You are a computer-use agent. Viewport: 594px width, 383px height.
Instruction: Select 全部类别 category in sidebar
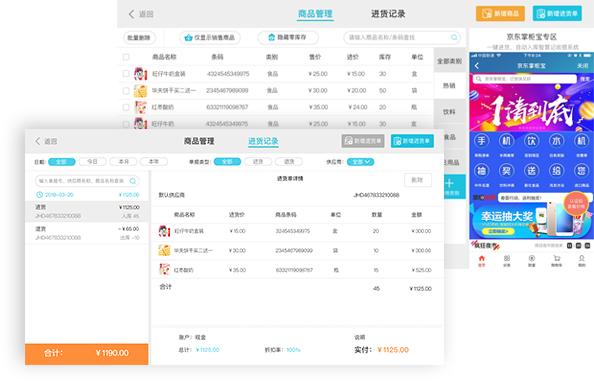coord(450,61)
